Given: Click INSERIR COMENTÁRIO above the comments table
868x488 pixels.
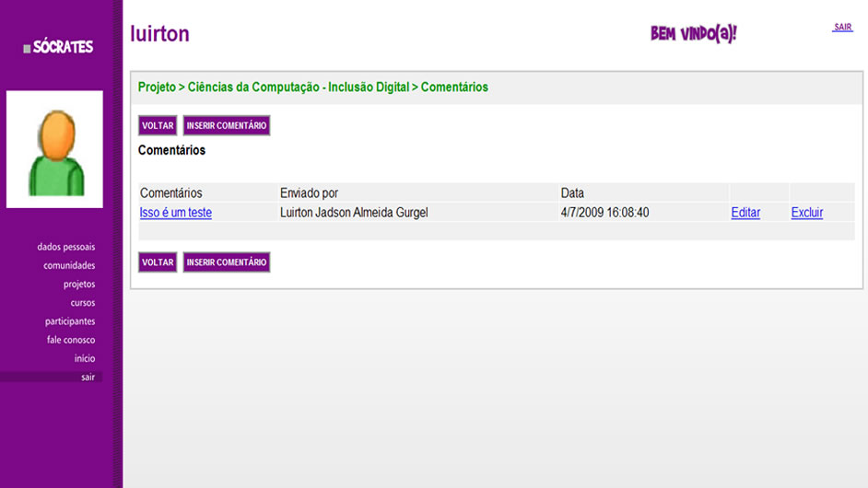Looking at the screenshot, I should [226, 126].
